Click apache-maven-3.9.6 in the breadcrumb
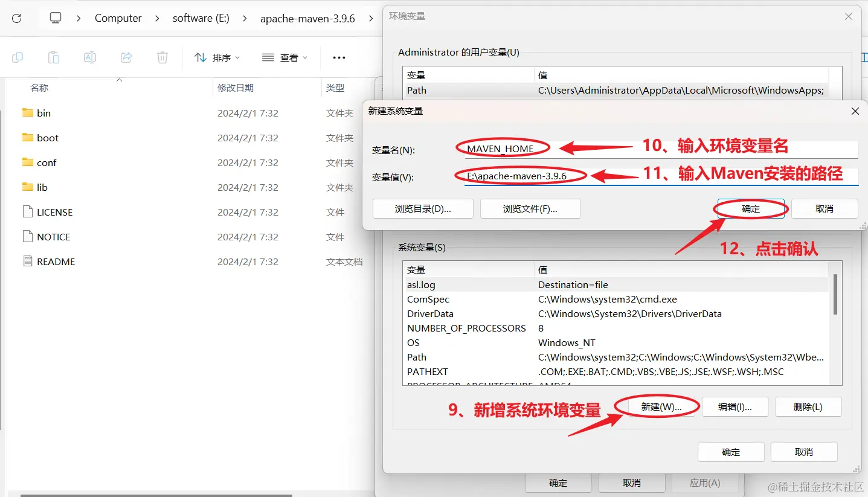Viewport: 868px width, 497px height. [307, 18]
